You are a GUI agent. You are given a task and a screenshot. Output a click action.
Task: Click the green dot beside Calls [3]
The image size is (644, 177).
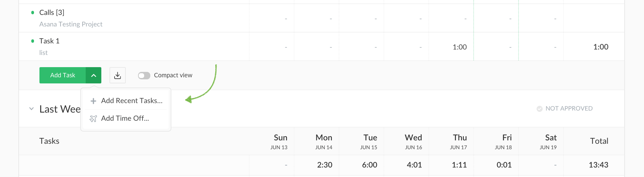(x=33, y=13)
